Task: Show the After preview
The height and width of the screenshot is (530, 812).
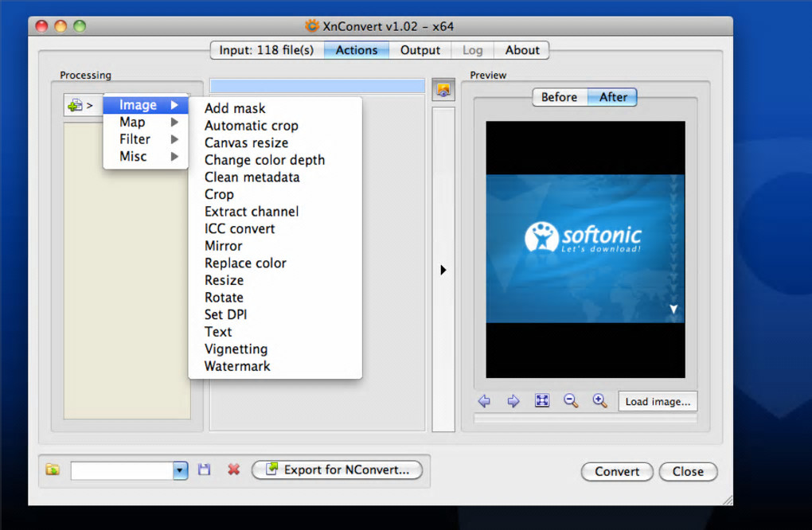Action: pyautogui.click(x=613, y=97)
